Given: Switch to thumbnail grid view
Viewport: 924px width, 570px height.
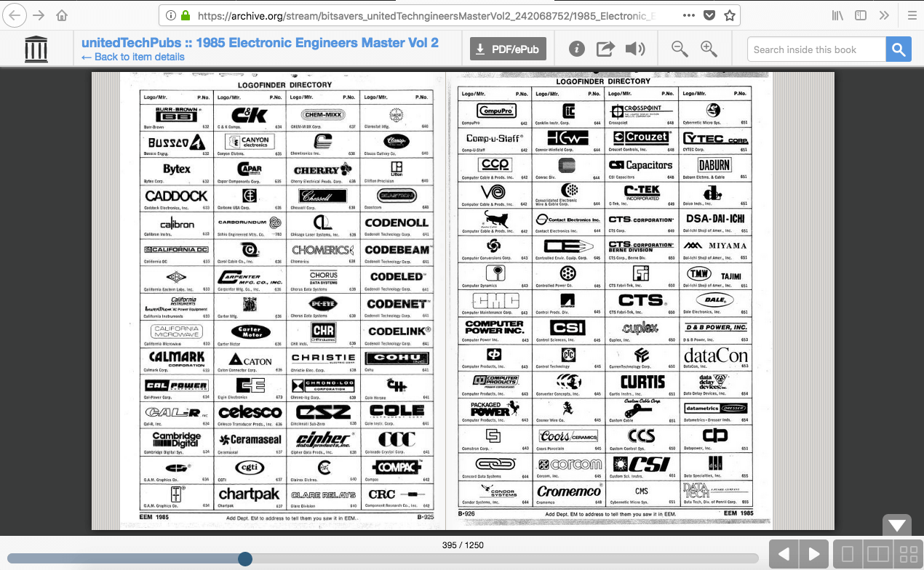Looking at the screenshot, I should coord(908,555).
